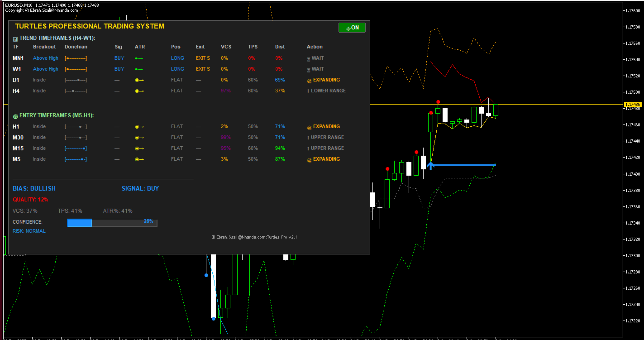Click the BUY signal in the W1 row
The image size is (644, 340).
pyautogui.click(x=119, y=69)
